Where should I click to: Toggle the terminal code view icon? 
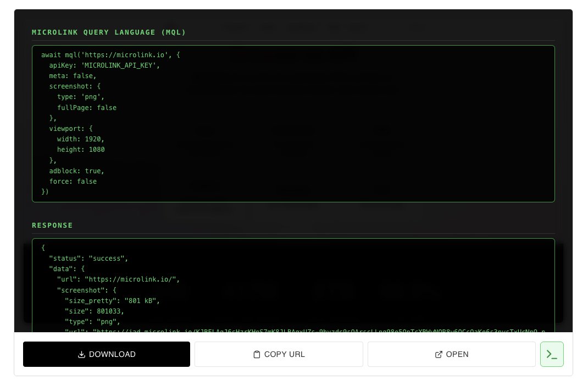(552, 354)
